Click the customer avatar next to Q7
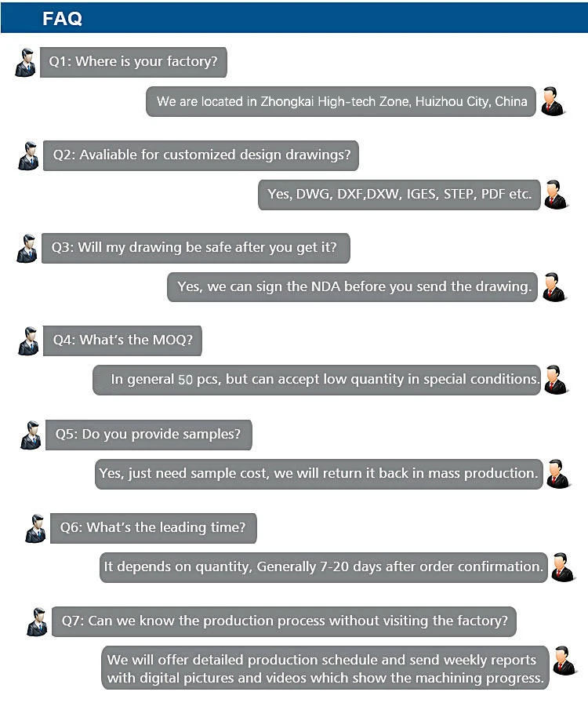The image size is (588, 721). pyautogui.click(x=37, y=621)
